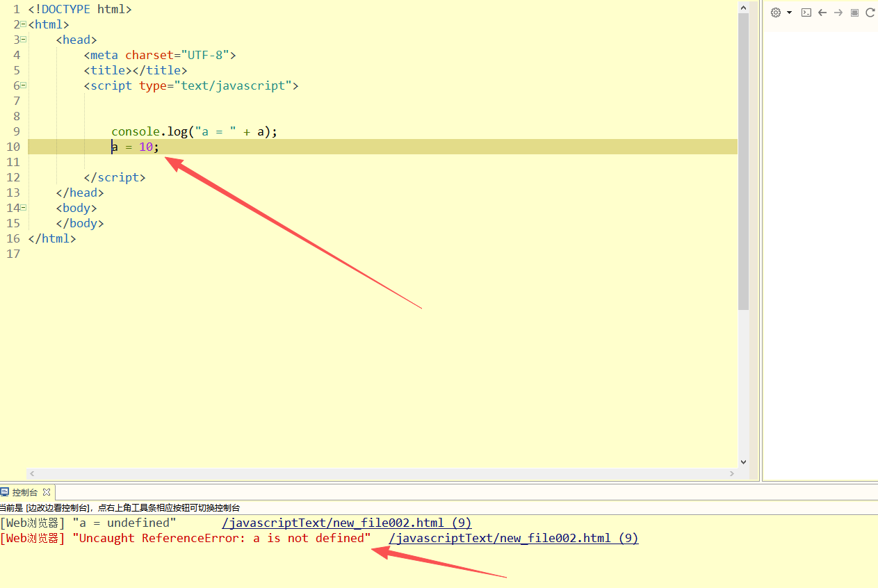Go forward with the right arrow icon
Image resolution: width=878 pixels, height=588 pixels.
coord(838,13)
